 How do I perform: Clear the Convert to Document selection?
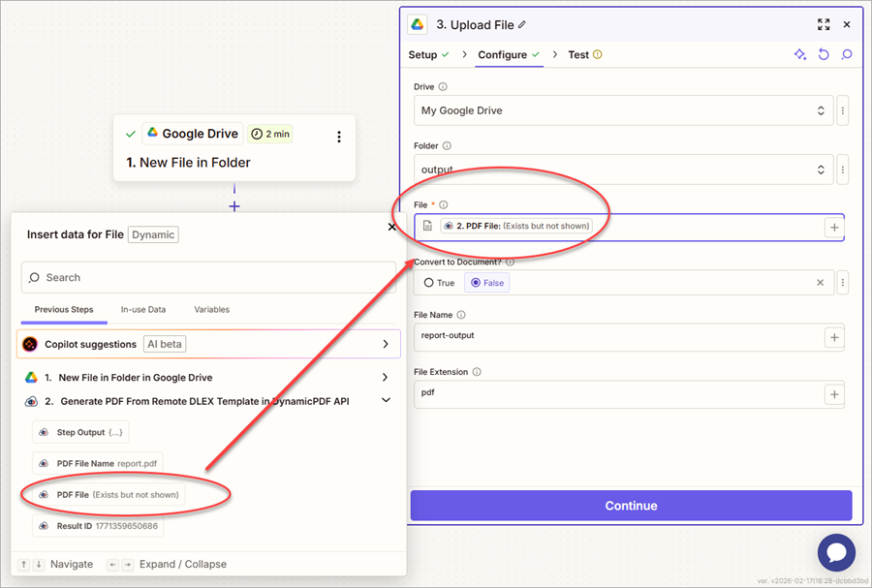click(820, 283)
